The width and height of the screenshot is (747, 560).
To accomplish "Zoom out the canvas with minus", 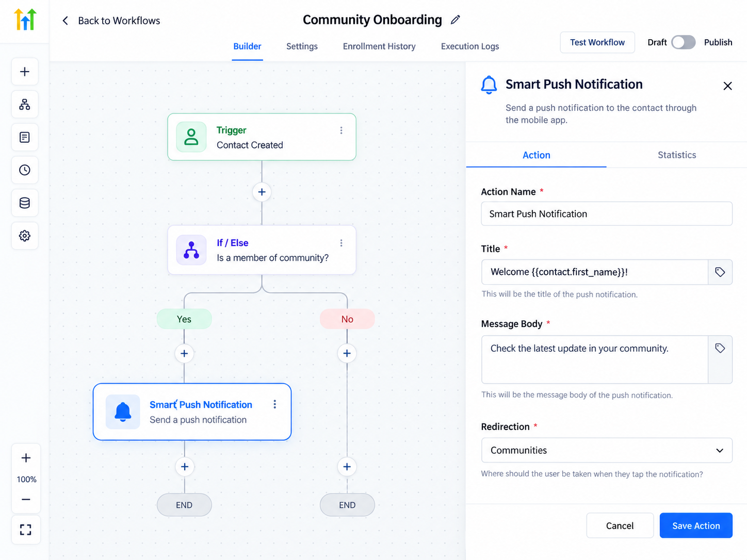I will click(26, 499).
